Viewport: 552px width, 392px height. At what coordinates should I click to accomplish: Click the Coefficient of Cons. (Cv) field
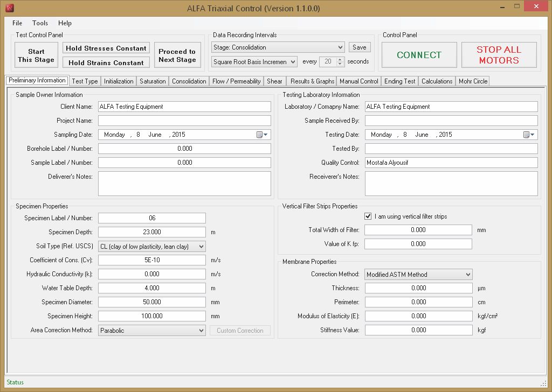click(x=151, y=260)
